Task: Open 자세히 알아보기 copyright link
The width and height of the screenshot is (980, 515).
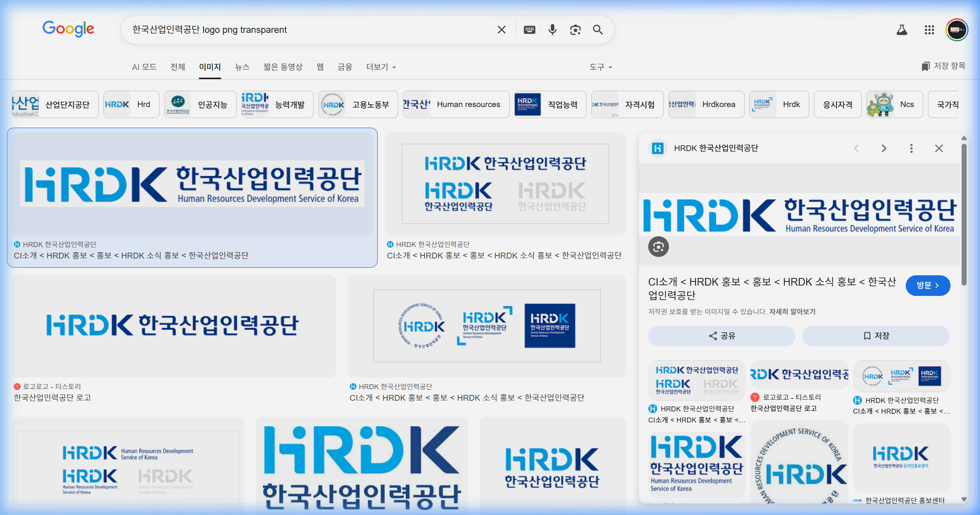Action: pos(792,312)
